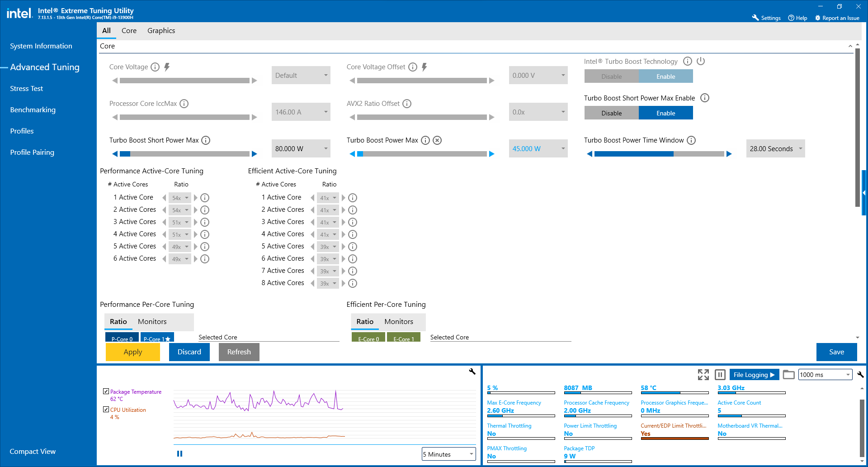The width and height of the screenshot is (868, 467).
Task: Open graph settings wrench icon
Action: tap(472, 372)
